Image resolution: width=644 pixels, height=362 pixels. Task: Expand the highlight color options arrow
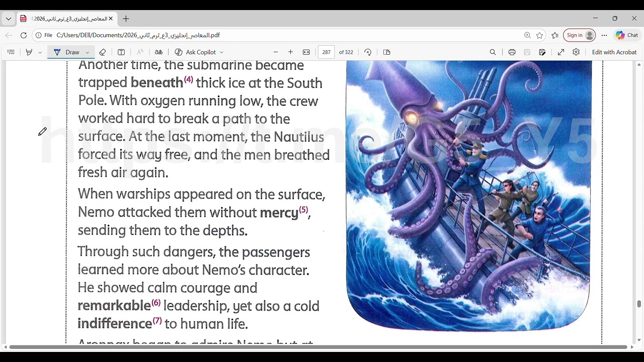[x=40, y=52]
